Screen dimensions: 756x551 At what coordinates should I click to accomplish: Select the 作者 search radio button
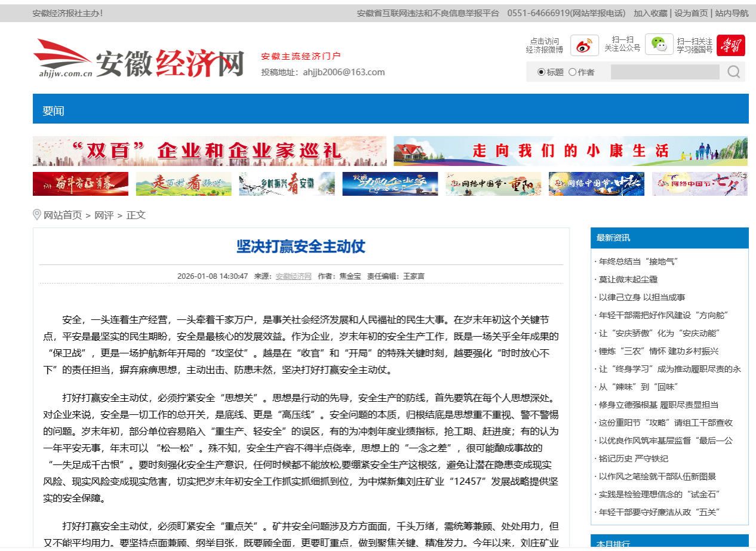pyautogui.click(x=572, y=72)
